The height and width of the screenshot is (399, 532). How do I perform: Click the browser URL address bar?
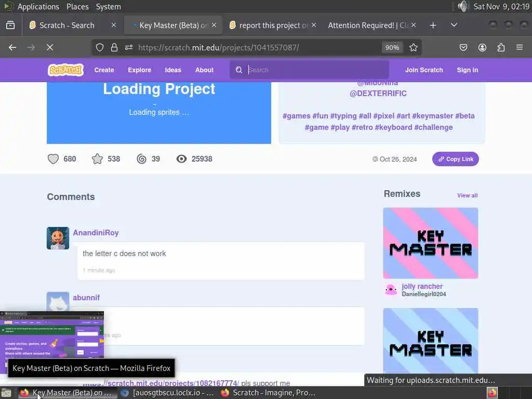258,47
